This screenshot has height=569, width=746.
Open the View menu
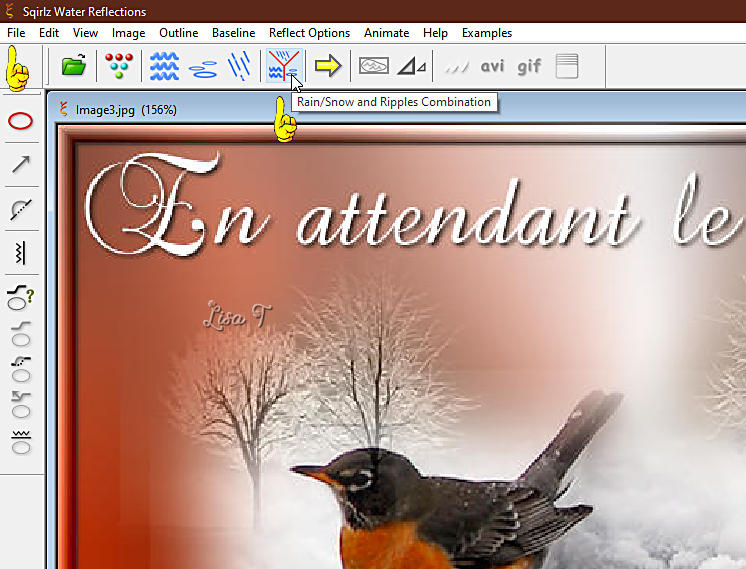tap(85, 33)
